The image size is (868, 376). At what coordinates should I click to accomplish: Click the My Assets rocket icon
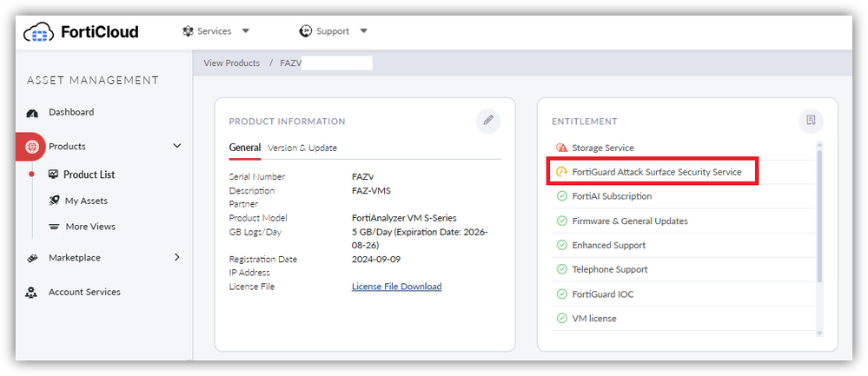tap(54, 201)
